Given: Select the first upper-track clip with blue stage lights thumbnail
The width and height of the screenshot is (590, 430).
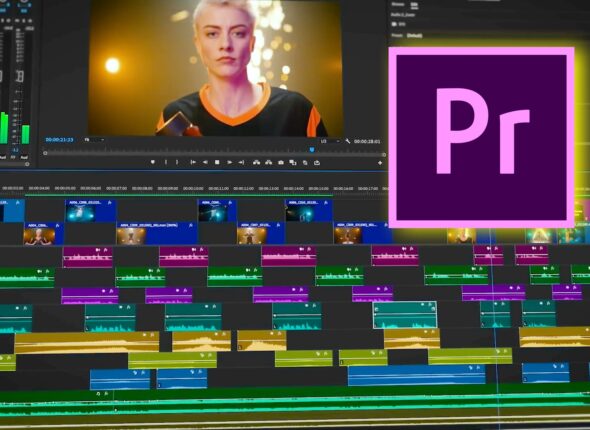Looking at the screenshot, I should coord(91,211).
